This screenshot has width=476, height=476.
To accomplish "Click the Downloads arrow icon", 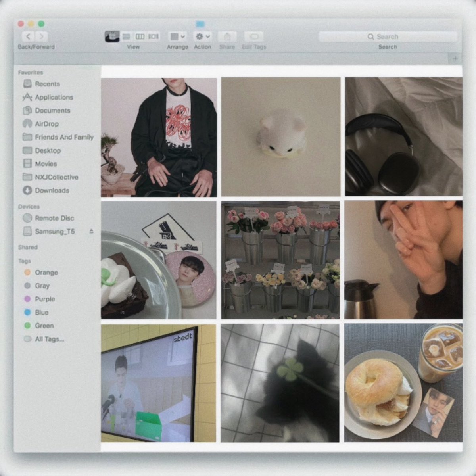I will pos(27,190).
